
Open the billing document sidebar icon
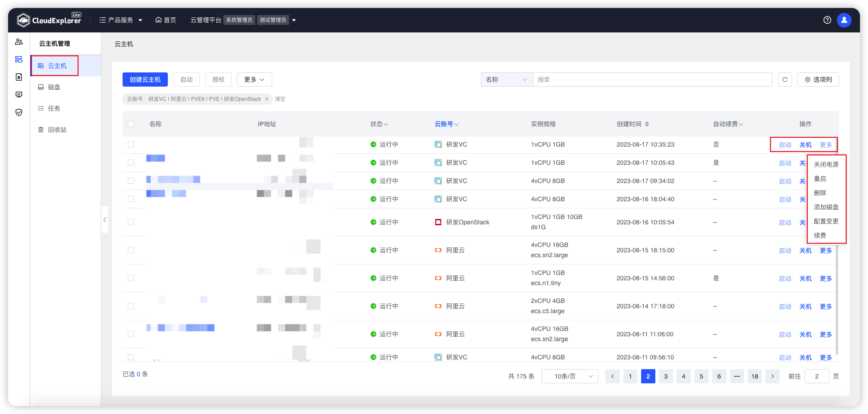coord(19,77)
